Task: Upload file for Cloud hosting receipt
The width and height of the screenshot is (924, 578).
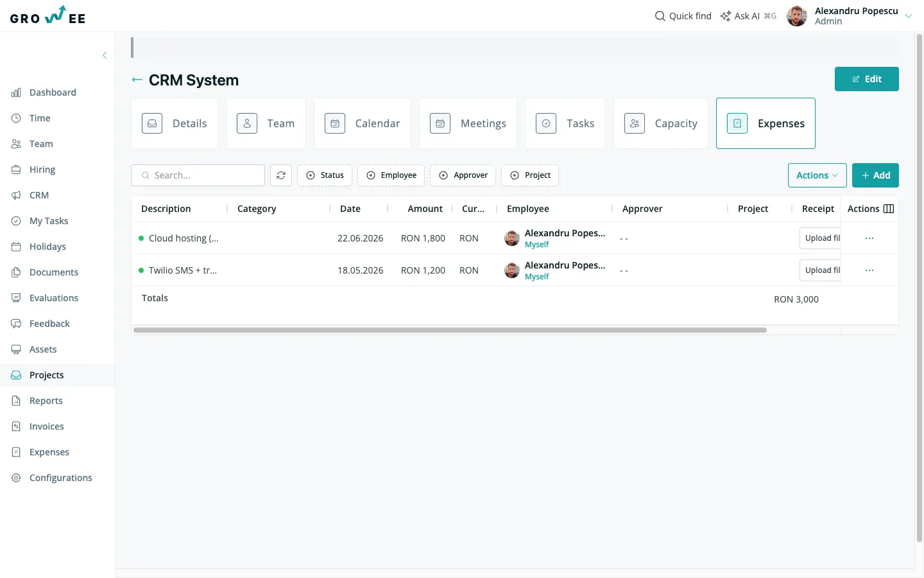Action: (x=821, y=238)
